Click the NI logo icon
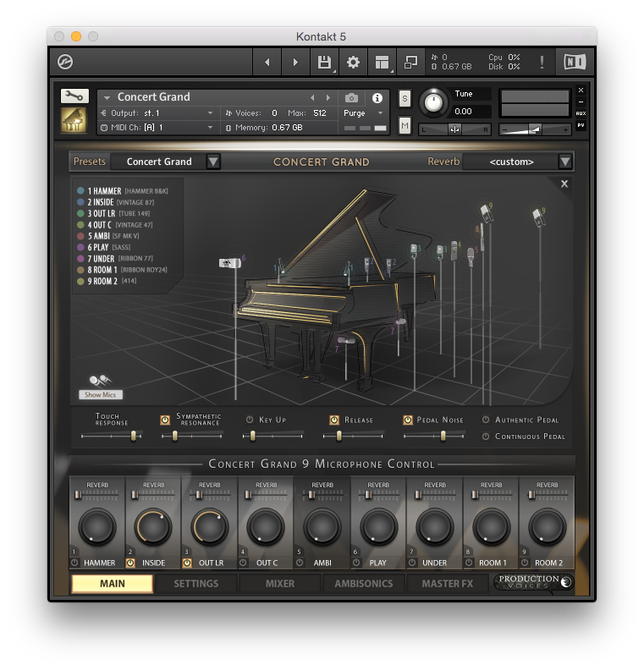This screenshot has width=644, height=670. coord(575,62)
